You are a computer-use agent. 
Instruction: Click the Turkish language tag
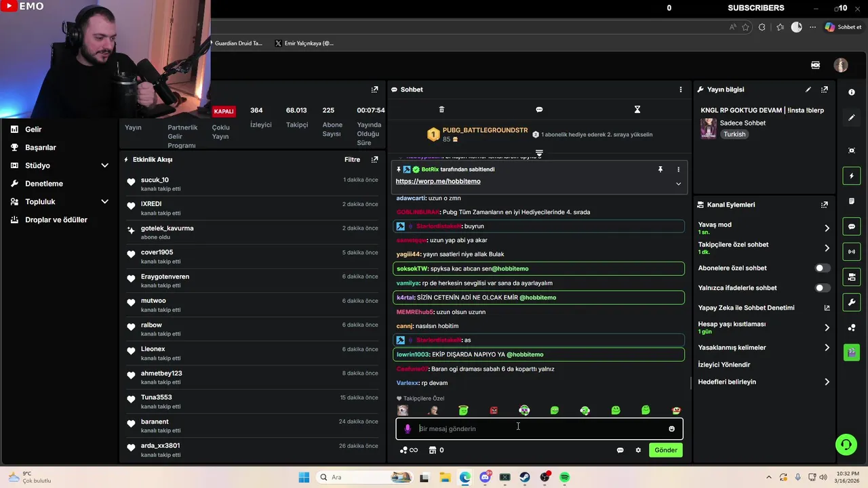[734, 134]
